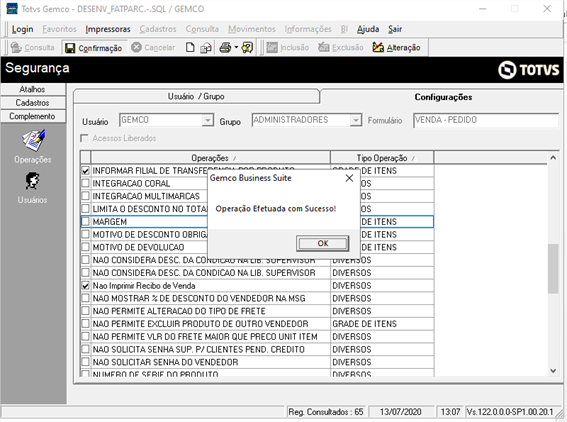The height and width of the screenshot is (422, 567).
Task: Switch to the Configurações tab
Action: 443,97
